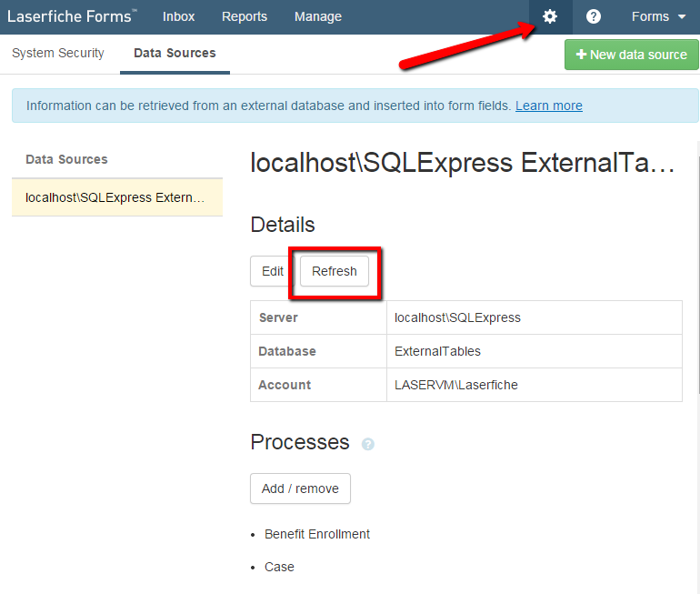Select localhost\SQLExpress data source in list
Image resolution: width=700 pixels, height=594 pixels.
[117, 197]
